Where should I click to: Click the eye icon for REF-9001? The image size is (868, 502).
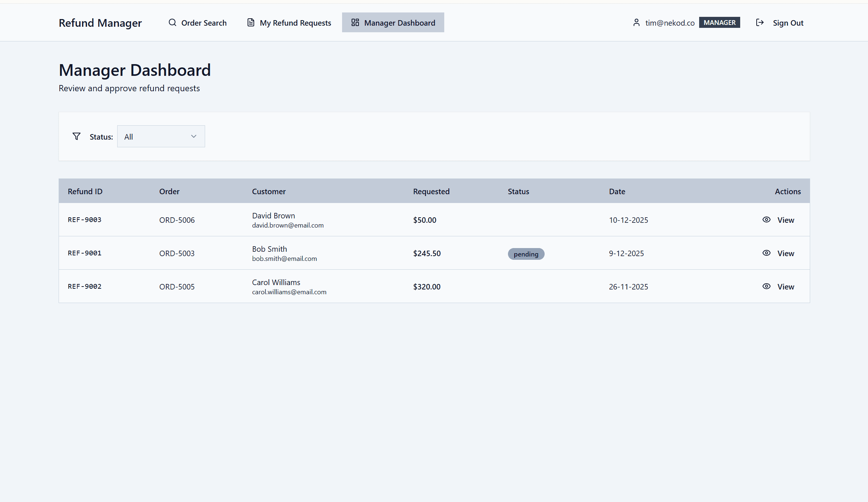tap(767, 253)
